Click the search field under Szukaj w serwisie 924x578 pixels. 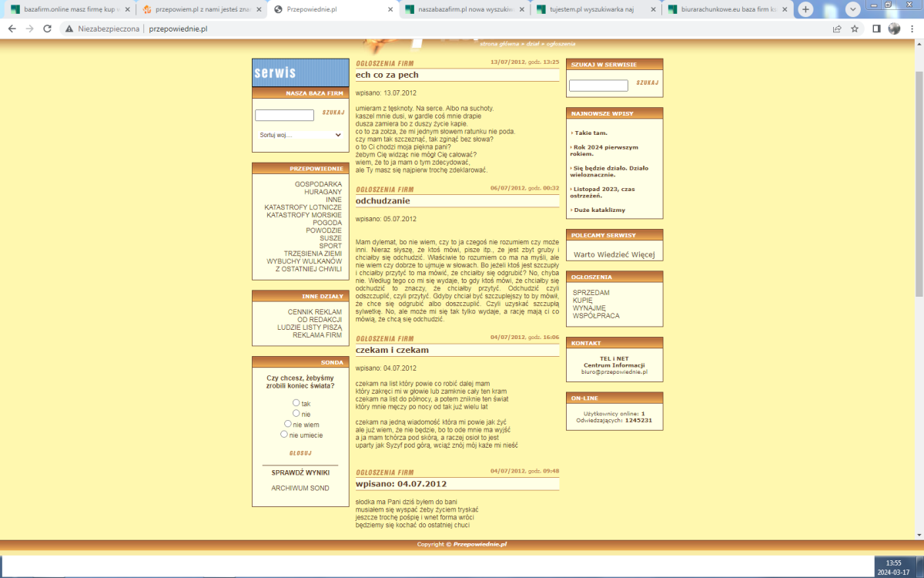click(598, 86)
